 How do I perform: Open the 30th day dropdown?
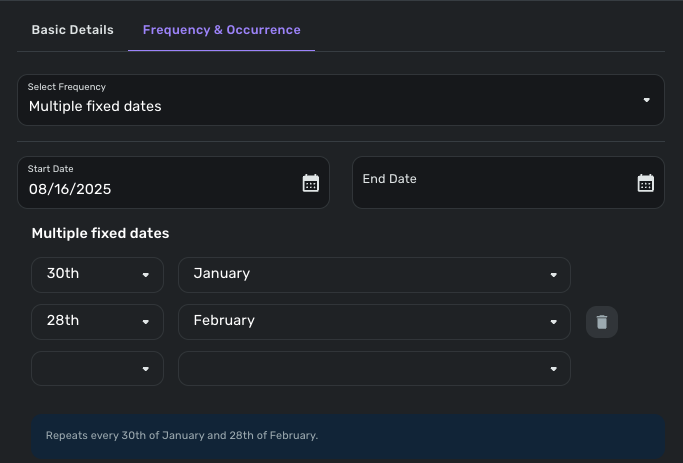(90, 275)
